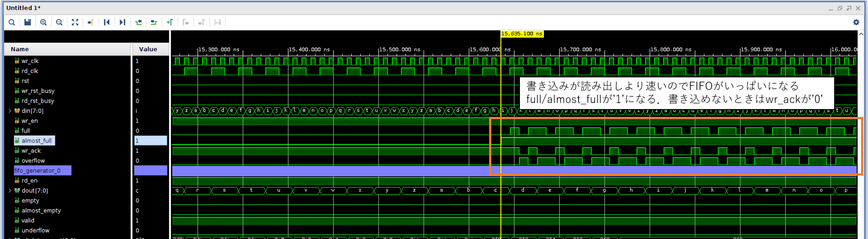Expand the dout[7:0] bus signal
868x239 pixels.
click(x=10, y=190)
